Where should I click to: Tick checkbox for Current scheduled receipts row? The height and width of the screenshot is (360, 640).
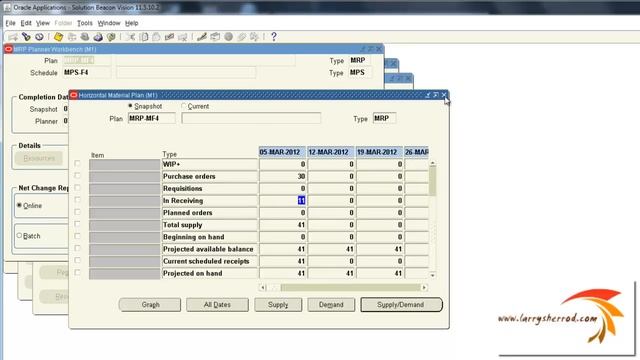[x=77, y=260]
